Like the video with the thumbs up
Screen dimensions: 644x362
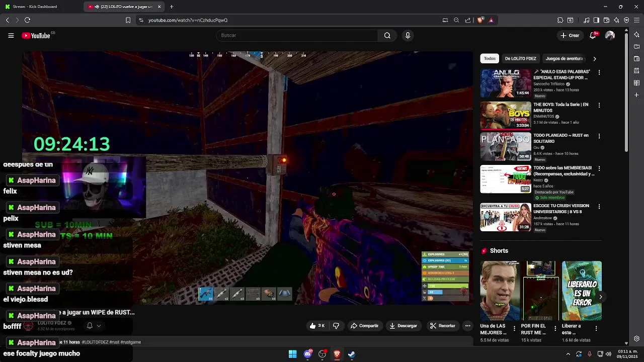pos(317,326)
